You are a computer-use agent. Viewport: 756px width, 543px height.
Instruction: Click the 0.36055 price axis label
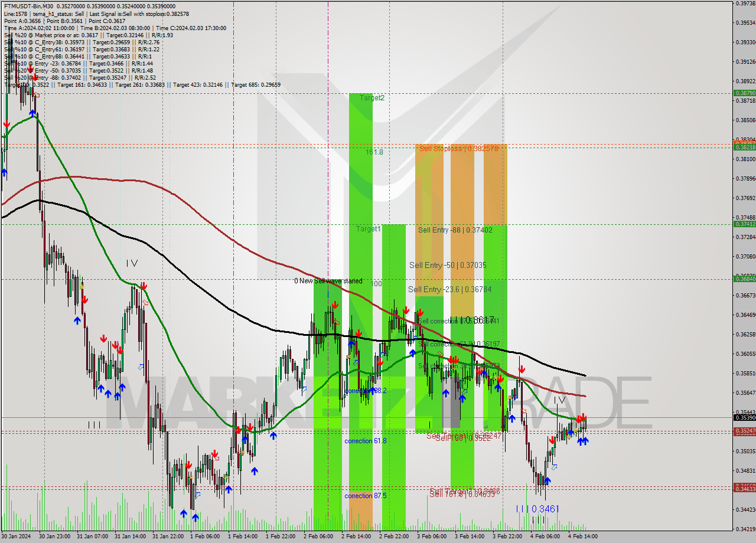(x=745, y=354)
